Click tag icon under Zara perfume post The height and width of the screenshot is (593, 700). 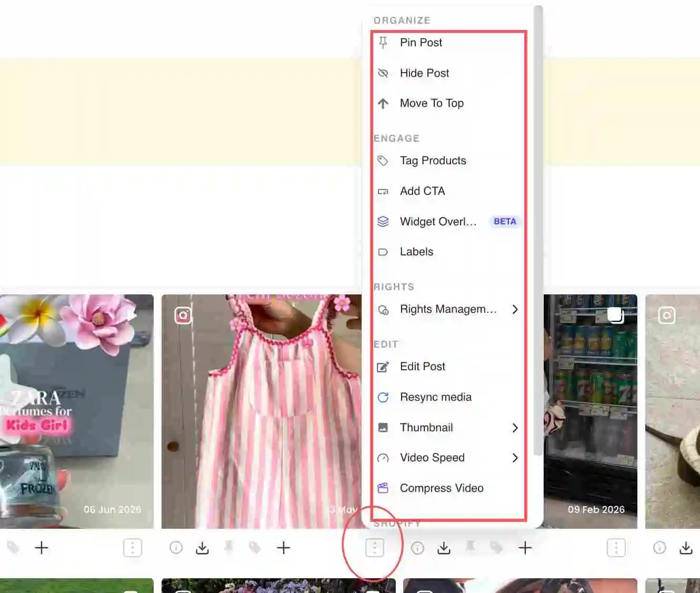[x=13, y=548]
